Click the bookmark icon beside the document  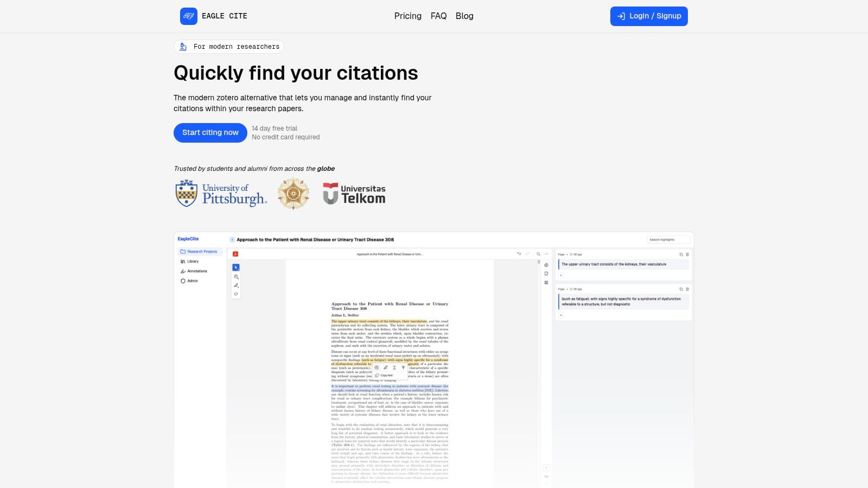tap(546, 273)
